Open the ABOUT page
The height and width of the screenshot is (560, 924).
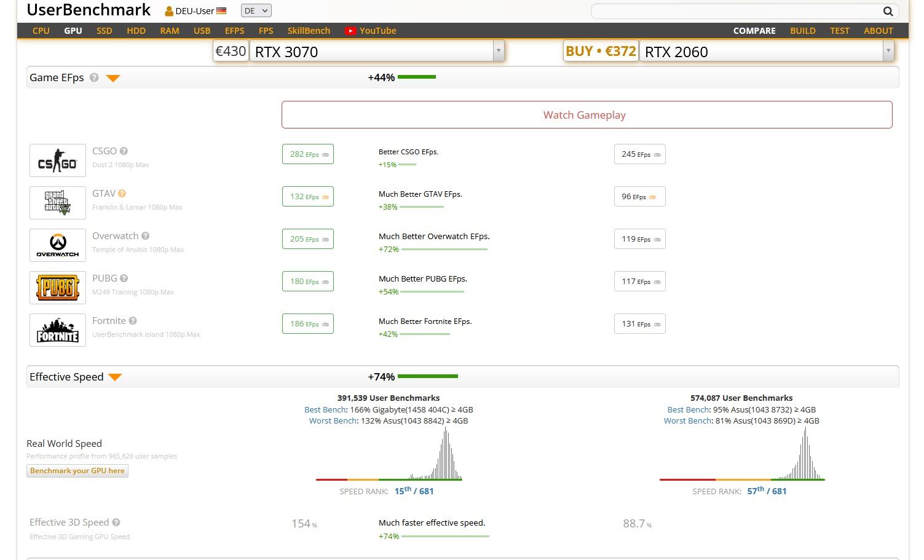click(x=879, y=31)
